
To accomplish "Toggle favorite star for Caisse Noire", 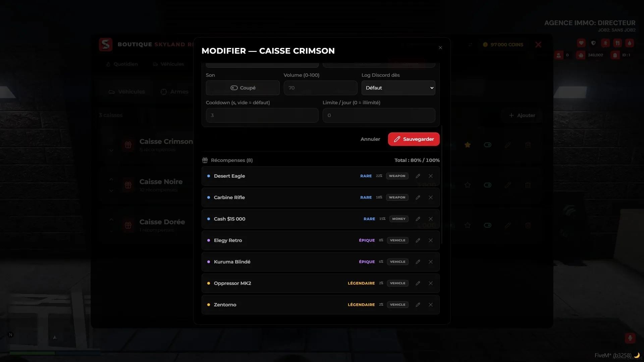I will (x=468, y=185).
